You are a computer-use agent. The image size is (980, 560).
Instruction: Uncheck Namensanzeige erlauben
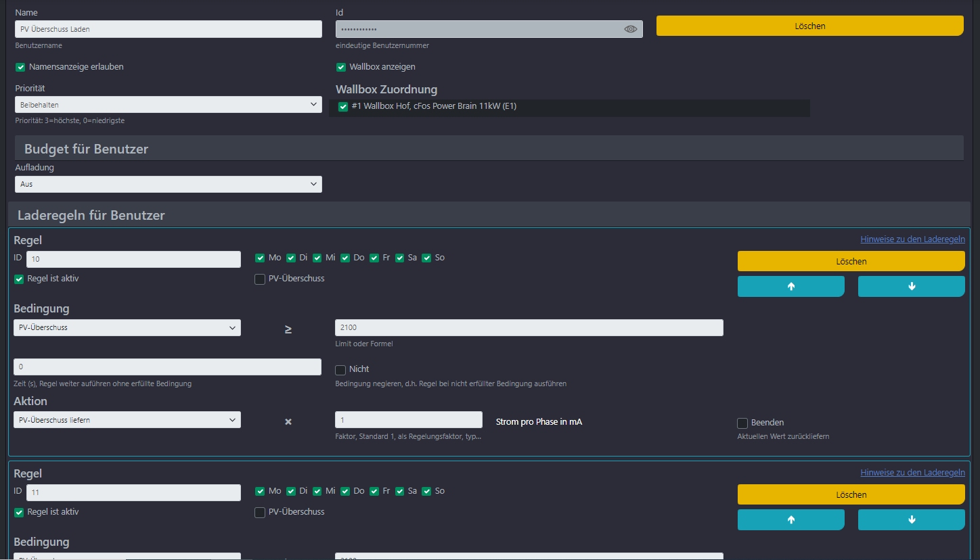20,67
